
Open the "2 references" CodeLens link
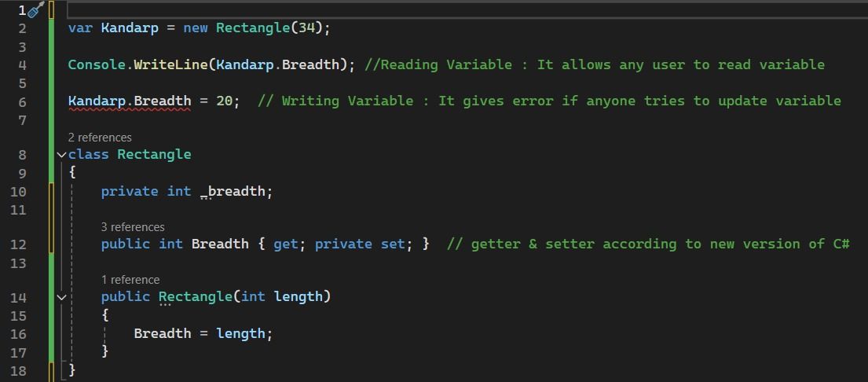(x=100, y=138)
